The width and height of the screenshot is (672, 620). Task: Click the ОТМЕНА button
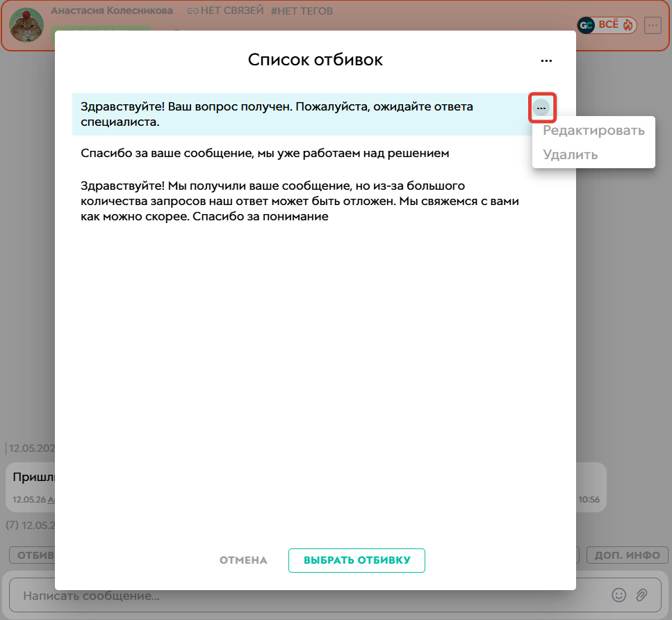coord(243,560)
